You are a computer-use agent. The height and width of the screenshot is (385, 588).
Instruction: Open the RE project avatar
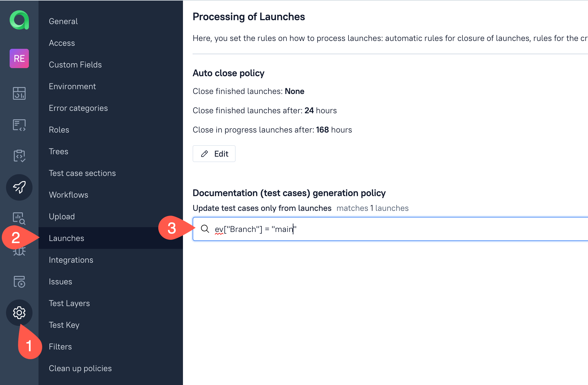click(19, 58)
